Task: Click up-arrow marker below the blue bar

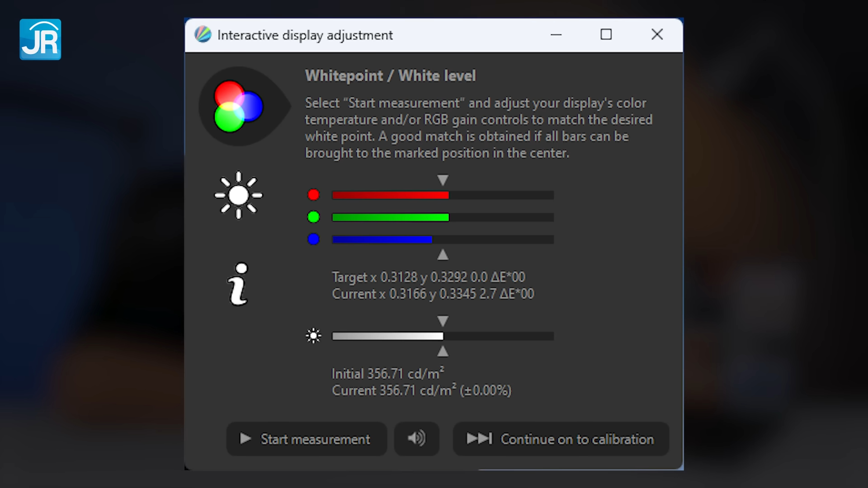Action: pos(443,255)
